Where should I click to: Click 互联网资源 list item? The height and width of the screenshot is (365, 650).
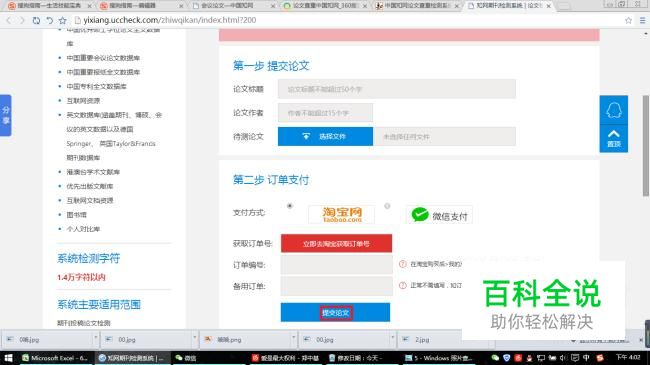click(x=83, y=100)
